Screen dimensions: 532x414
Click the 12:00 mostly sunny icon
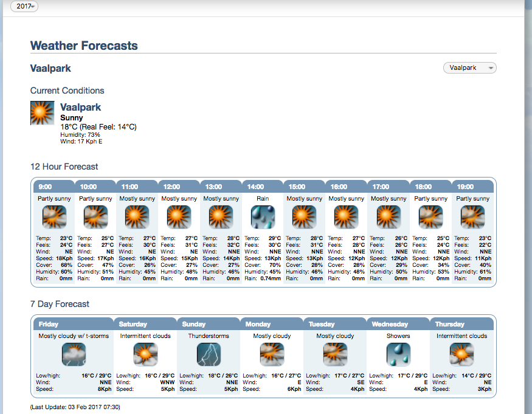(x=179, y=217)
